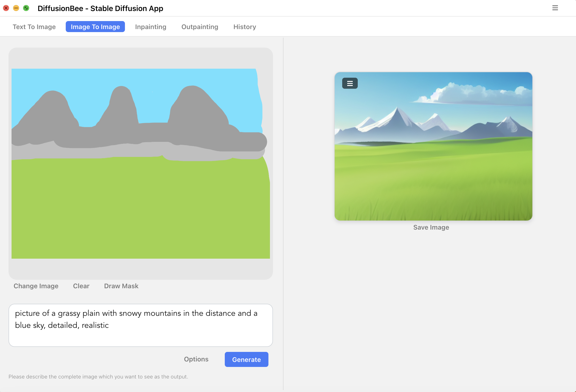Click Save Image button

pyautogui.click(x=431, y=227)
